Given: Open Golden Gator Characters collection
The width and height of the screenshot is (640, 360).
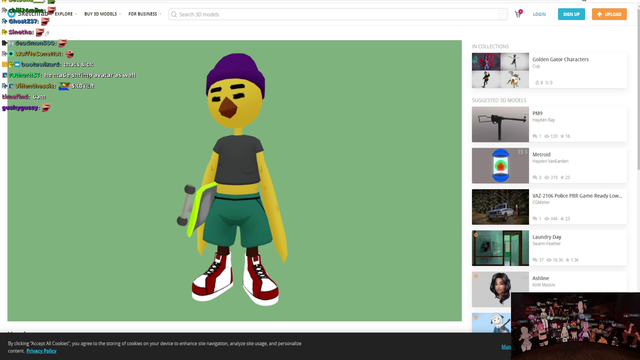Looking at the screenshot, I should (x=560, y=59).
